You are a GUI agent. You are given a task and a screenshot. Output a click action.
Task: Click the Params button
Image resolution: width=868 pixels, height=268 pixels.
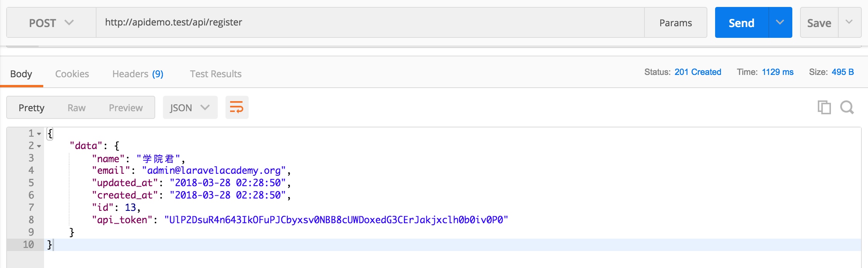coord(676,23)
